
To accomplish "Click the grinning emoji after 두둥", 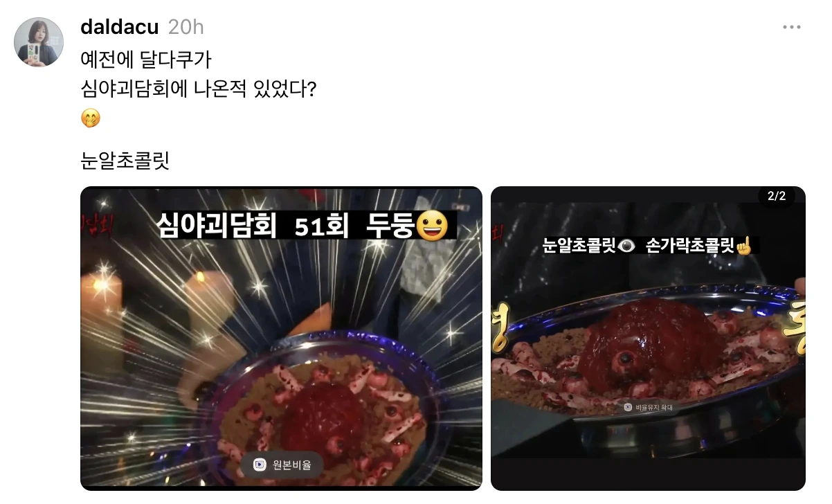I will click(x=432, y=226).
